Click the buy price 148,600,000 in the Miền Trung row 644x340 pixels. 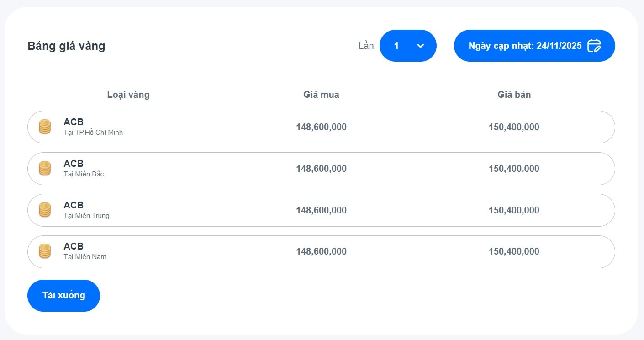point(321,210)
